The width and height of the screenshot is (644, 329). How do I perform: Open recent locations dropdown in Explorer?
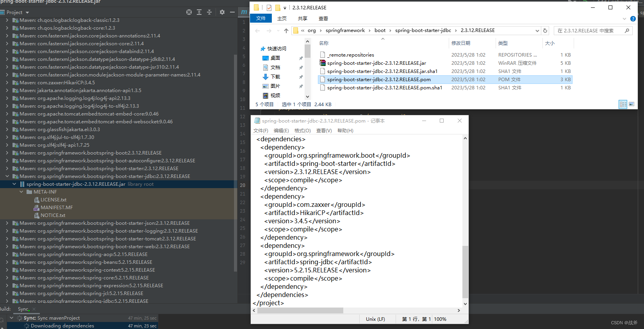pos(278,30)
